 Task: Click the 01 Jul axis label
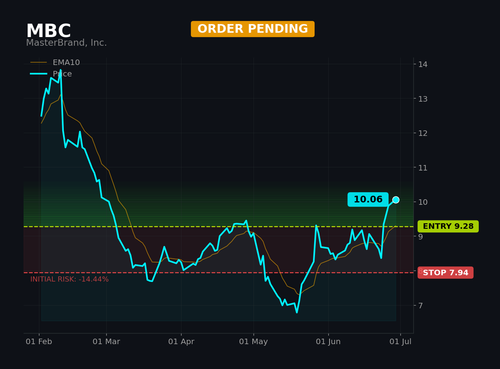400,342
